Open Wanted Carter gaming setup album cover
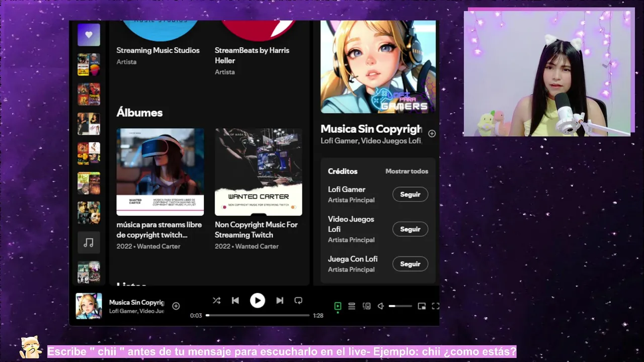Screen dimensions: 644x362 pos(259,172)
